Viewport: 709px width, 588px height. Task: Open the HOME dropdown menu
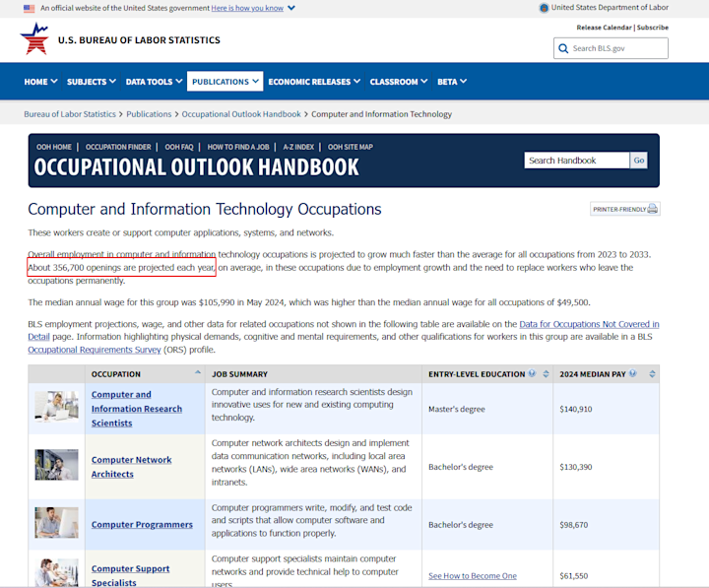click(x=40, y=82)
